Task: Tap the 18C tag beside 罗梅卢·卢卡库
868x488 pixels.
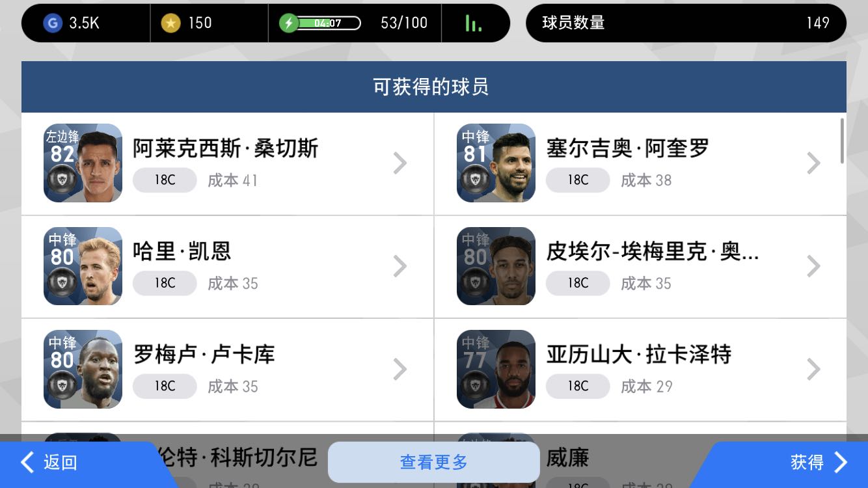Action: [x=165, y=386]
